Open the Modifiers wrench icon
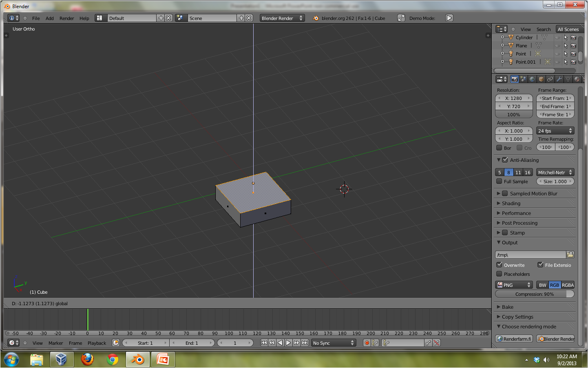 click(559, 79)
